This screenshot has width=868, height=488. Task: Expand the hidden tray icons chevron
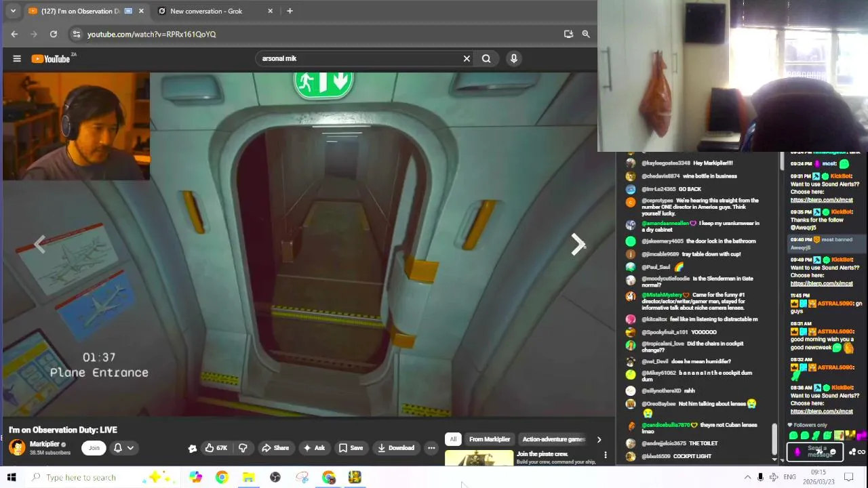pyautogui.click(x=747, y=477)
